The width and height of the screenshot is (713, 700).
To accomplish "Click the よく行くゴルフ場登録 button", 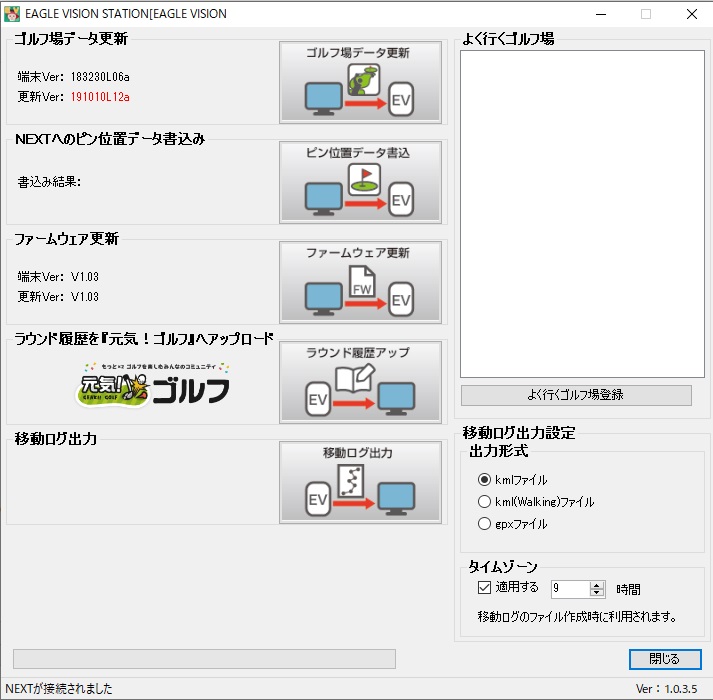I will 576,395.
